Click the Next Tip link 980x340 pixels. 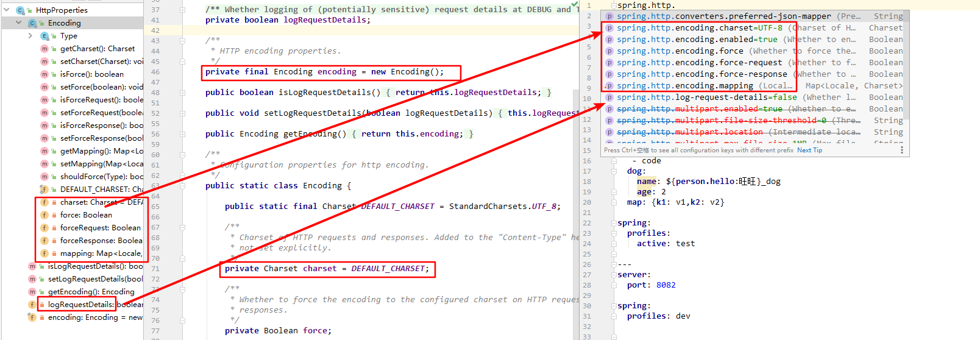point(809,150)
